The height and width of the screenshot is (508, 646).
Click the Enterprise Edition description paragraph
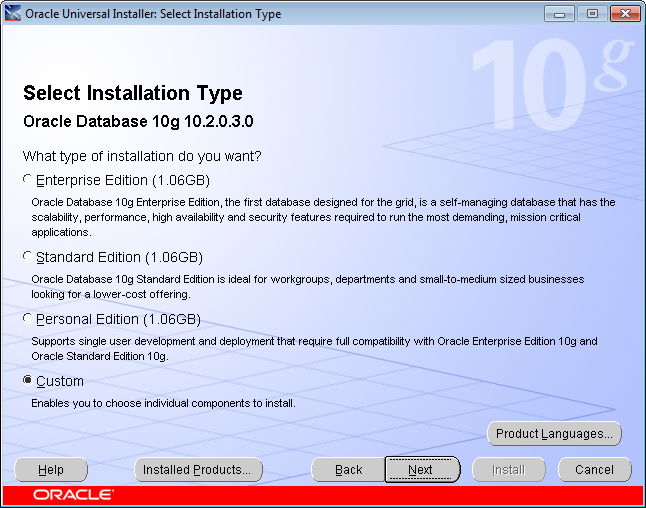click(x=323, y=217)
